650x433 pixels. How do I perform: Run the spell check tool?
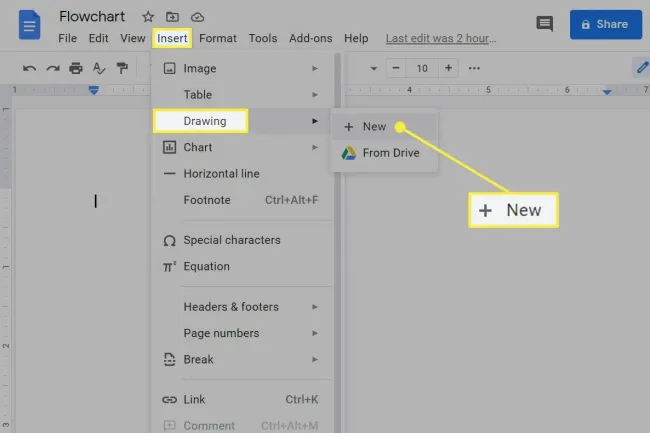point(99,68)
